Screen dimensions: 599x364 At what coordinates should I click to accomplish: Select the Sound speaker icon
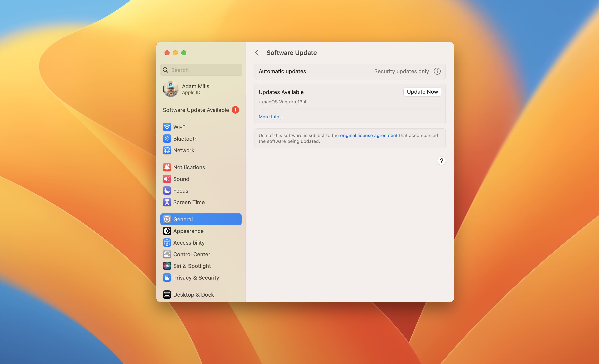[167, 179]
